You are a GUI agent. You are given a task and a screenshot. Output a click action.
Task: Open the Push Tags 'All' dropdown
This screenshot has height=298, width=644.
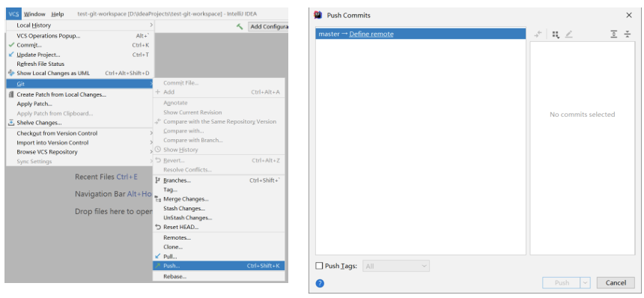396,266
